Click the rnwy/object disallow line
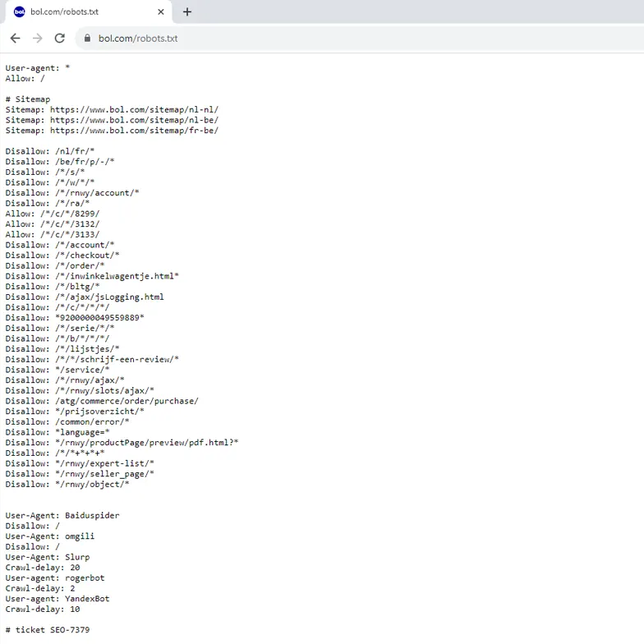Image resolution: width=644 pixels, height=644 pixels. pos(67,485)
